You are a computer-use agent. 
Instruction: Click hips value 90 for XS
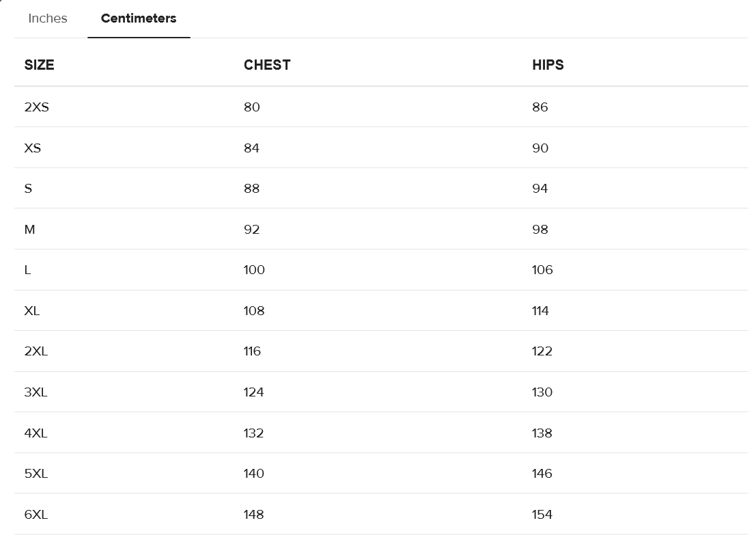540,148
